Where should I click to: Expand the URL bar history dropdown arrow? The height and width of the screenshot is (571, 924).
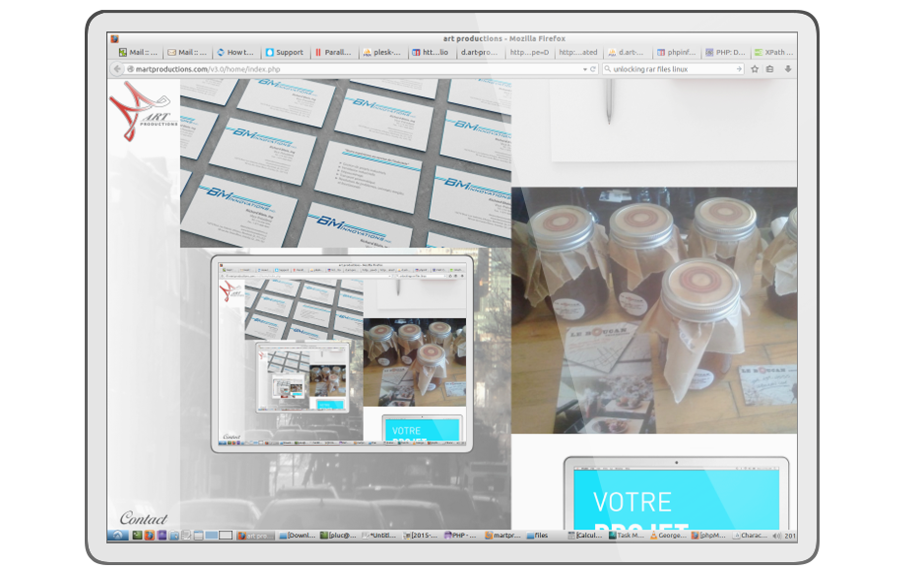(585, 69)
